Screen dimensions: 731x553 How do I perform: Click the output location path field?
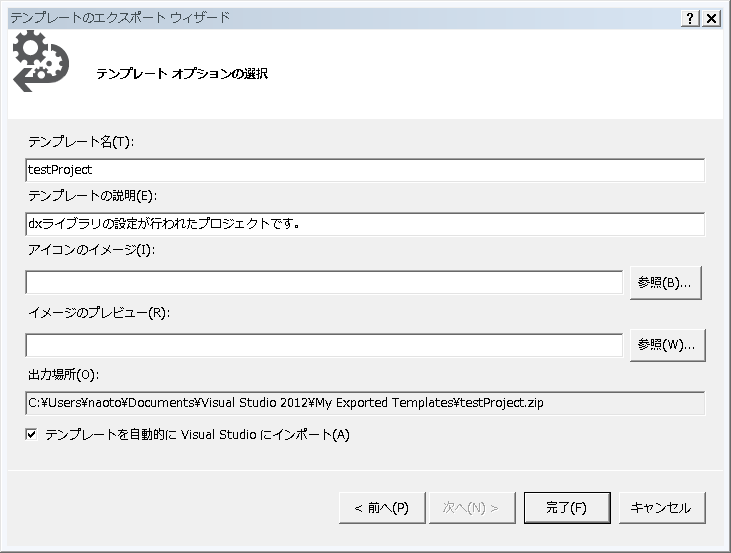(x=365, y=403)
